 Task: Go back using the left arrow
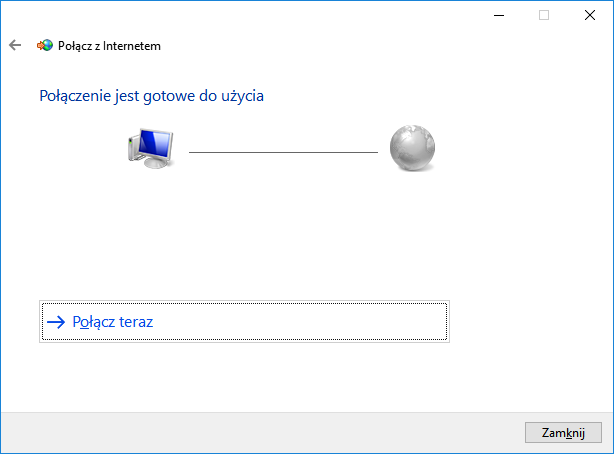tap(15, 45)
